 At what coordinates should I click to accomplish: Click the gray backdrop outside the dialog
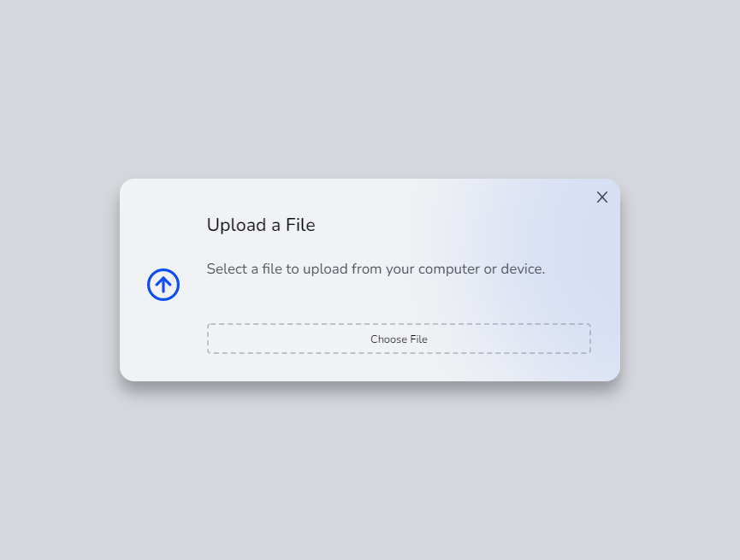[370, 85]
